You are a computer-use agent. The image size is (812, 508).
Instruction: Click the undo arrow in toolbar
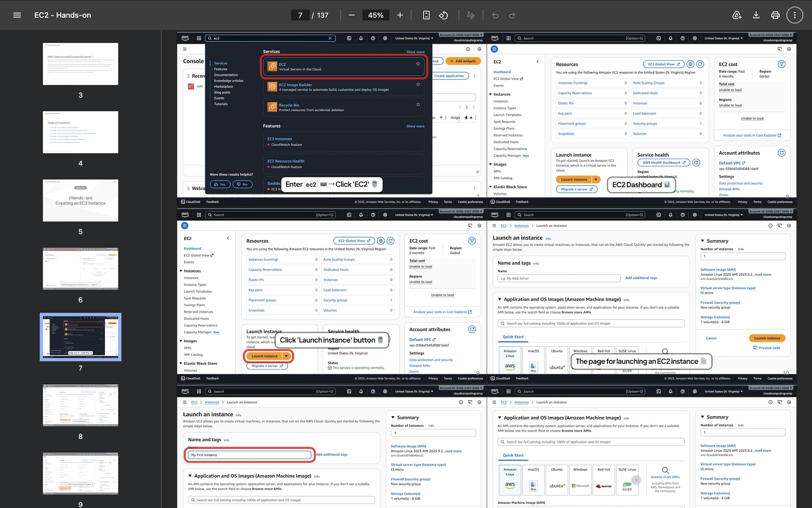pyautogui.click(x=495, y=15)
